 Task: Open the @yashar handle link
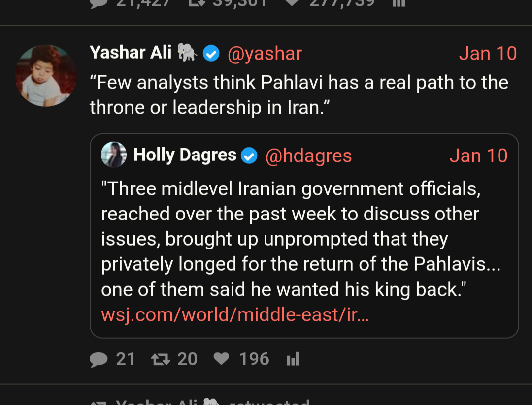pos(265,53)
